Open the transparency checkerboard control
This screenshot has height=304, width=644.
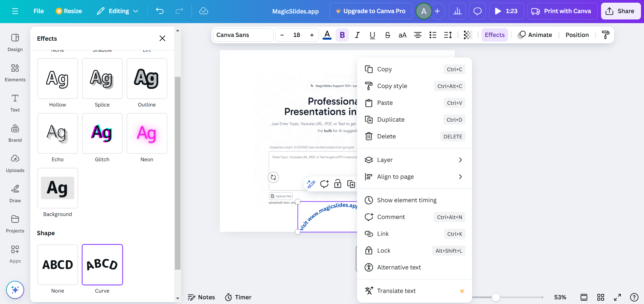(468, 35)
